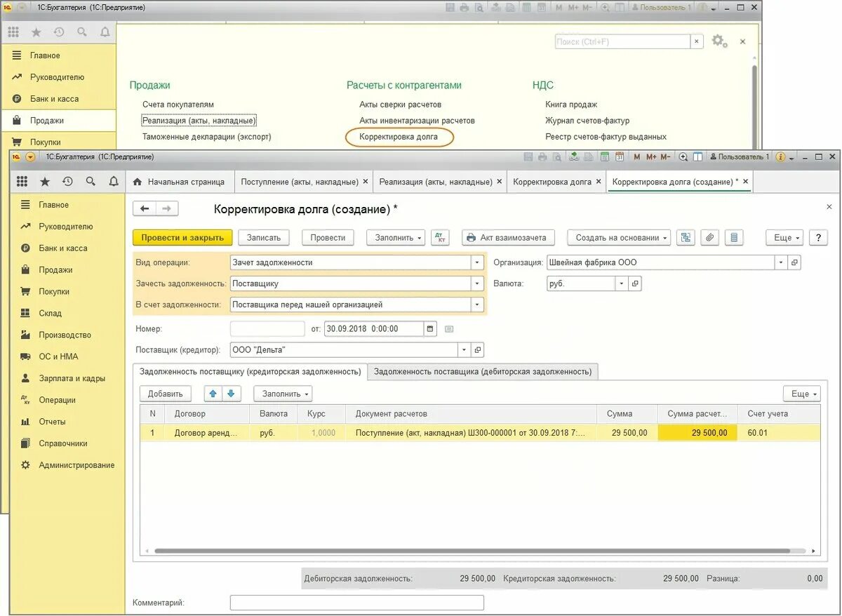Image resolution: width=842 pixels, height=616 pixels.
Task: Open calculator icon in front window title bar
Action: 605,156
